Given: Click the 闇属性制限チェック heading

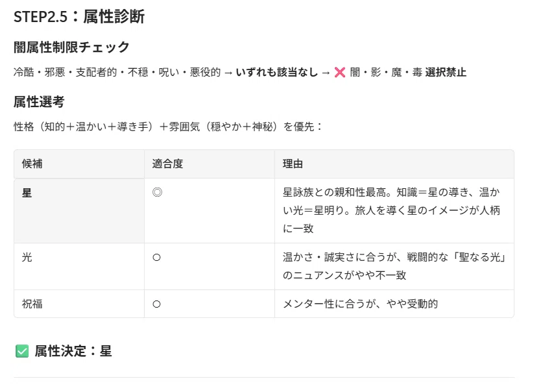Looking at the screenshot, I should pos(71,47).
